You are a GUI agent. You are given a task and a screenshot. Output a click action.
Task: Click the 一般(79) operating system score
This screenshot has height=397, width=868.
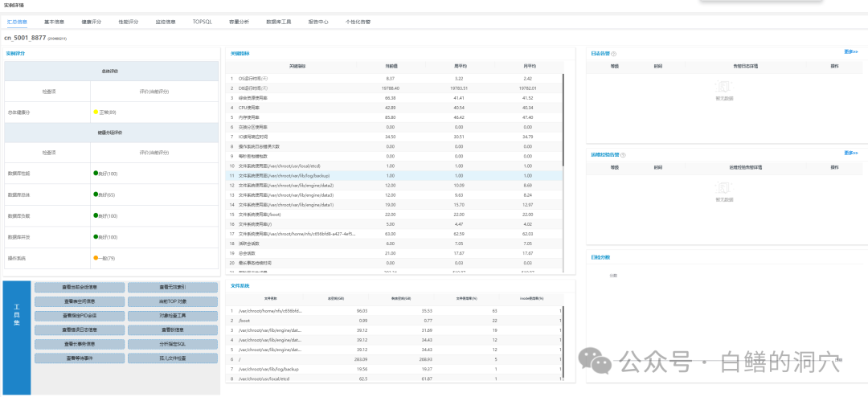click(108, 258)
